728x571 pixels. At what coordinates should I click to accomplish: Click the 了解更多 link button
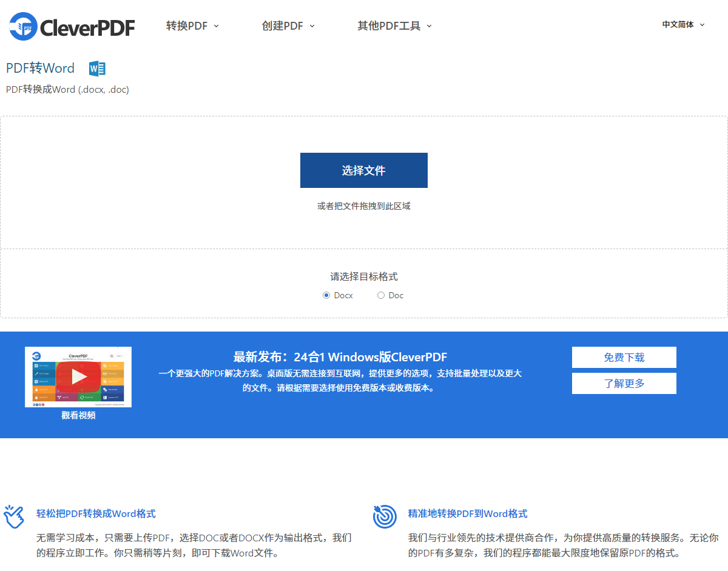624,383
